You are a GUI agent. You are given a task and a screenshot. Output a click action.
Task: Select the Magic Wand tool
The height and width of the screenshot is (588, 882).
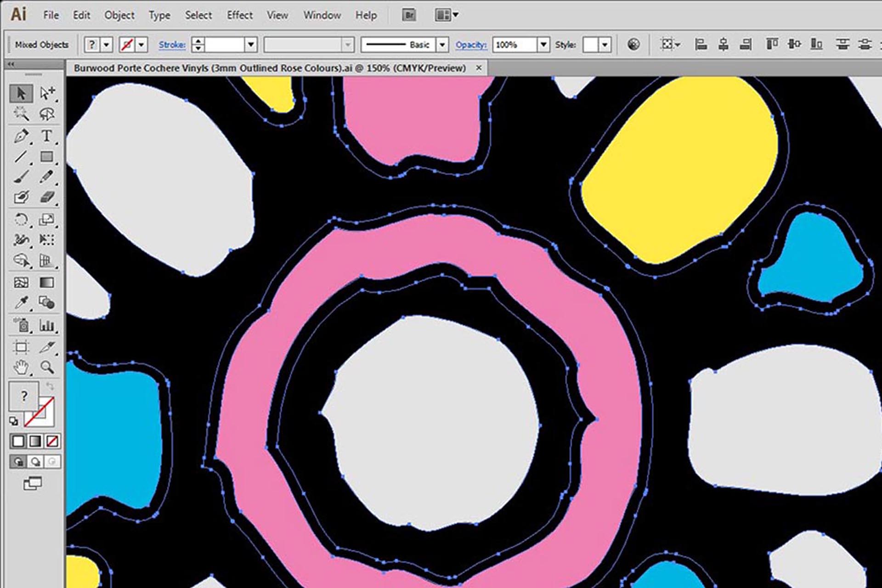point(21,113)
